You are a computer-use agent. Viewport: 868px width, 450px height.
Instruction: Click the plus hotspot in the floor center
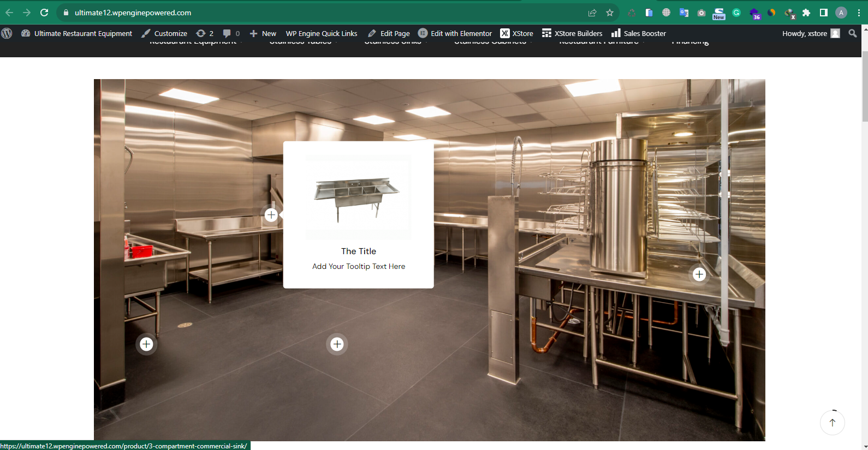tap(337, 344)
